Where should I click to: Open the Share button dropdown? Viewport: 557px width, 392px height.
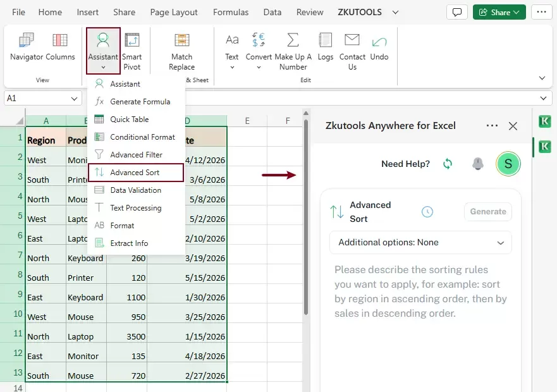499,12
